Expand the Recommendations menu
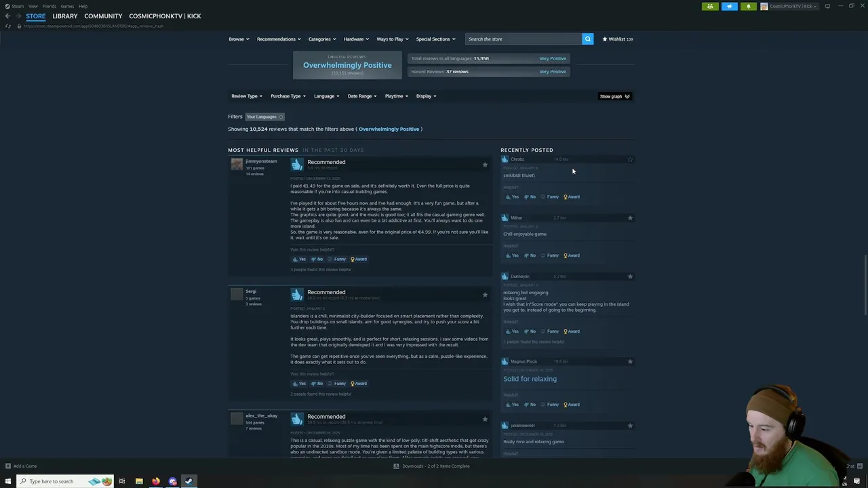Image resolution: width=868 pixels, height=488 pixels. [279, 39]
